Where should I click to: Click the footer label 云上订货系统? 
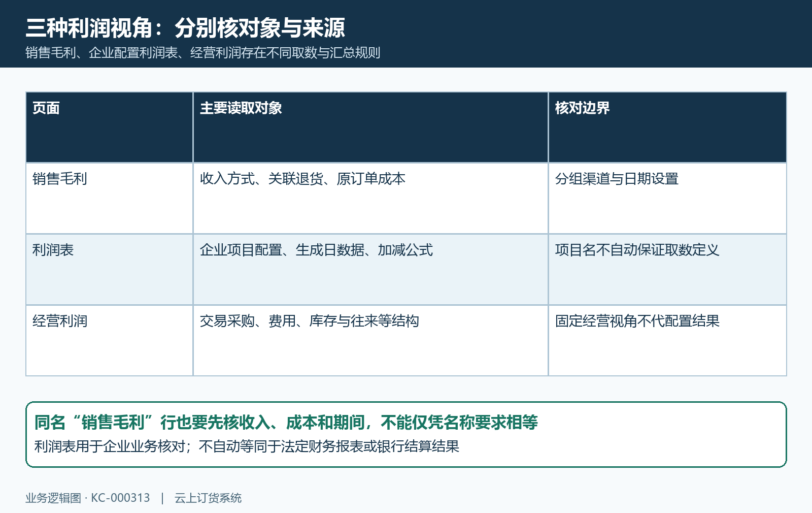click(x=208, y=498)
